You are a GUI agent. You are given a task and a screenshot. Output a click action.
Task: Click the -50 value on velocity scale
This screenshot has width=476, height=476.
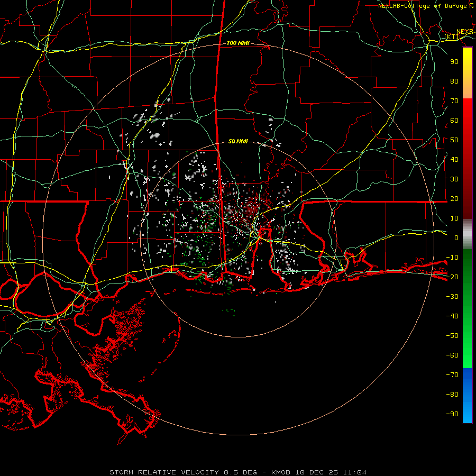pos(452,336)
